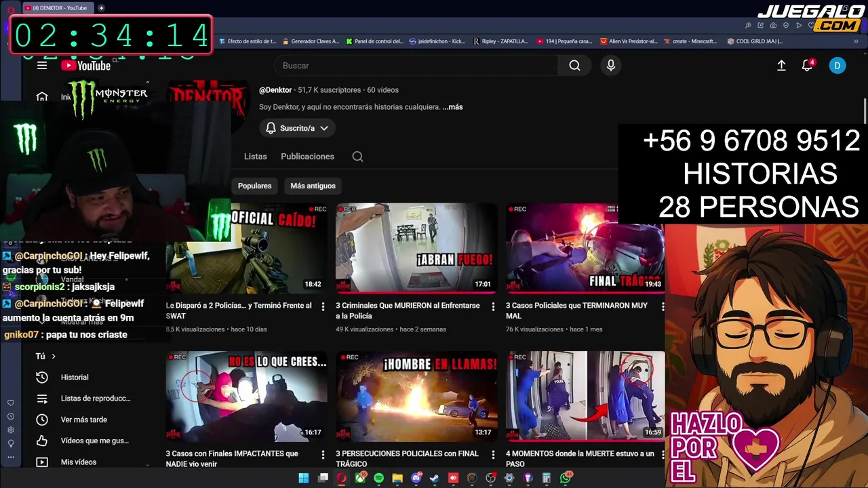
Task: Open 'NO ES LO QUE CREES' 16:17 thumbnail
Action: 245,396
